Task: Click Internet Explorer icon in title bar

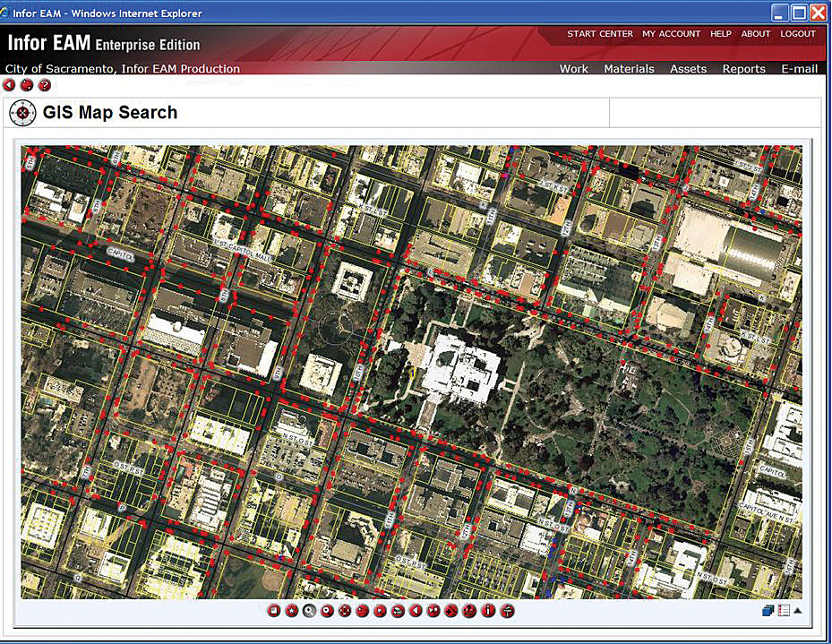Action: (4, 13)
